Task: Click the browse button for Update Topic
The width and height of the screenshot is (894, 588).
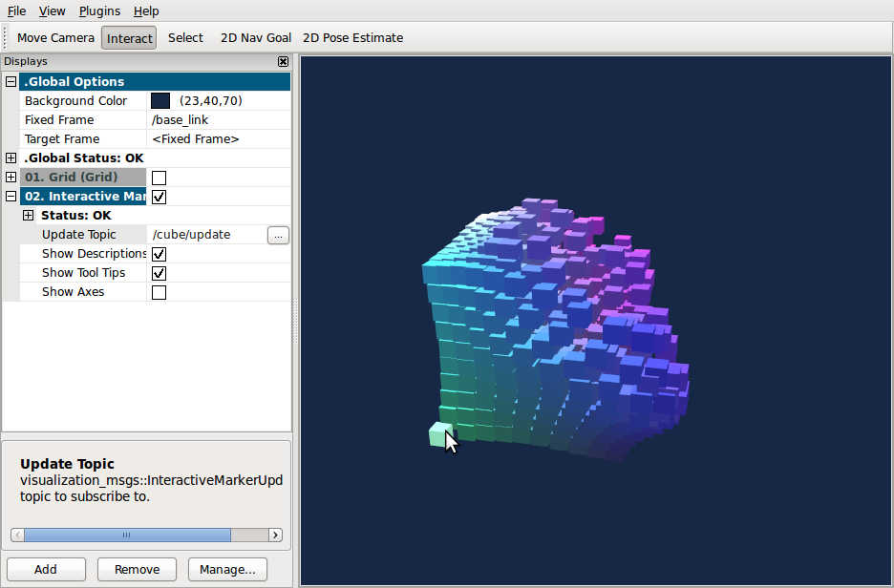Action: click(x=278, y=235)
